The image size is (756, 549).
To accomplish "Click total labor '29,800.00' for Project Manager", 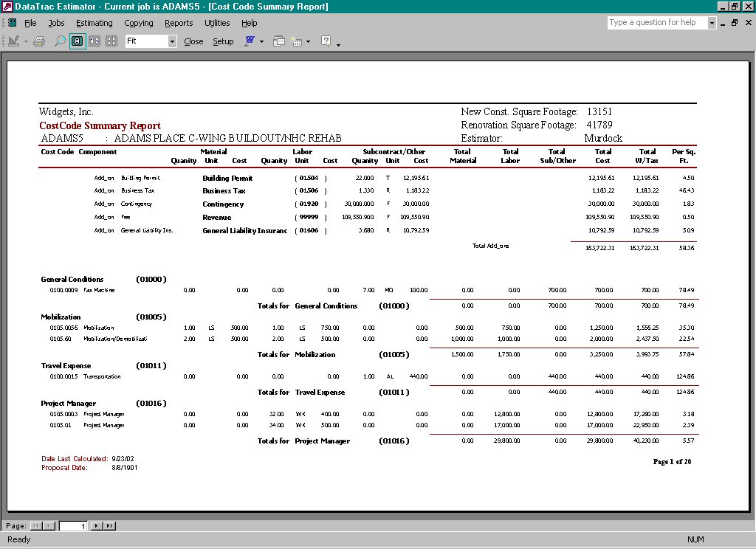I will [x=506, y=441].
